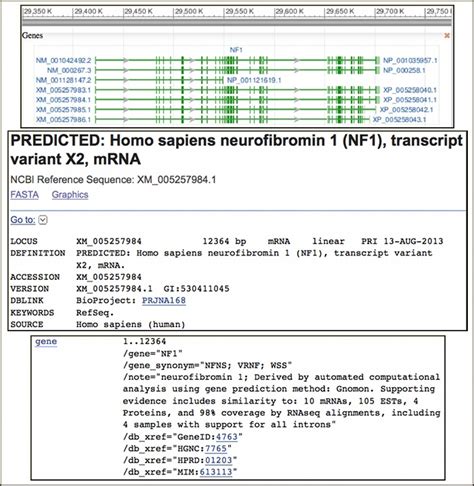Click the /gene_synonym line text
The height and width of the screenshot is (486, 474).
207,365
